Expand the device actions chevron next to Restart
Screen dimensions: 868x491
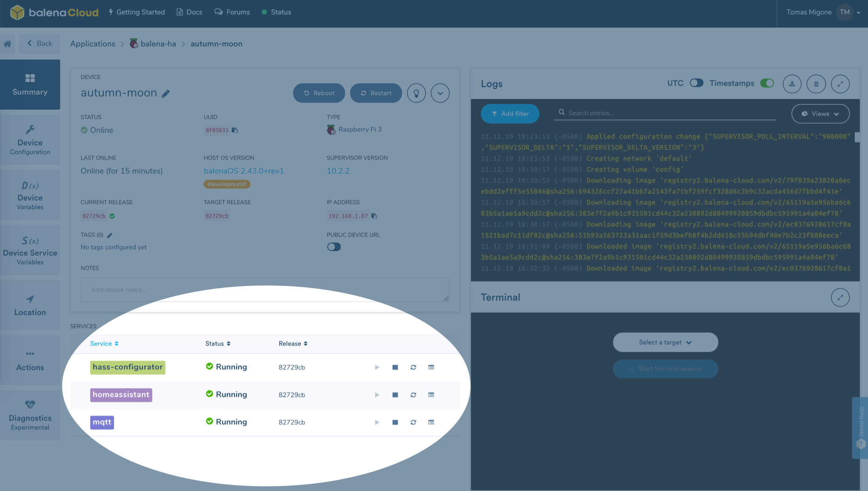[440, 93]
